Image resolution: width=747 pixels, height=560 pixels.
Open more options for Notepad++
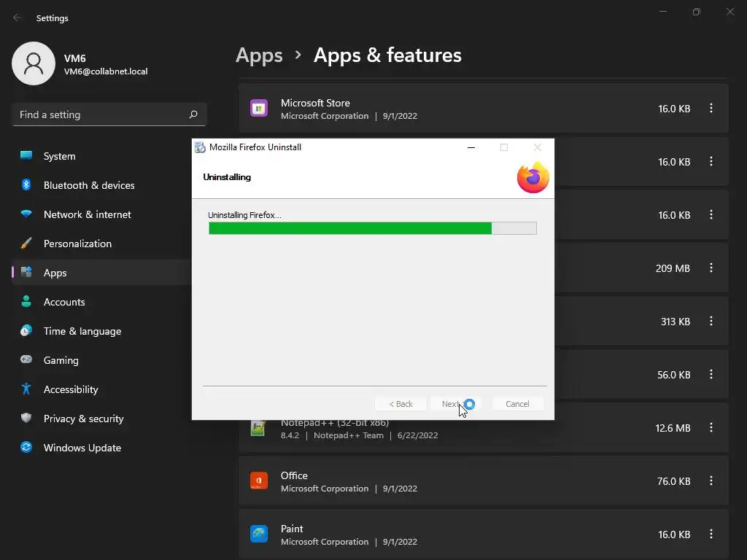click(711, 428)
